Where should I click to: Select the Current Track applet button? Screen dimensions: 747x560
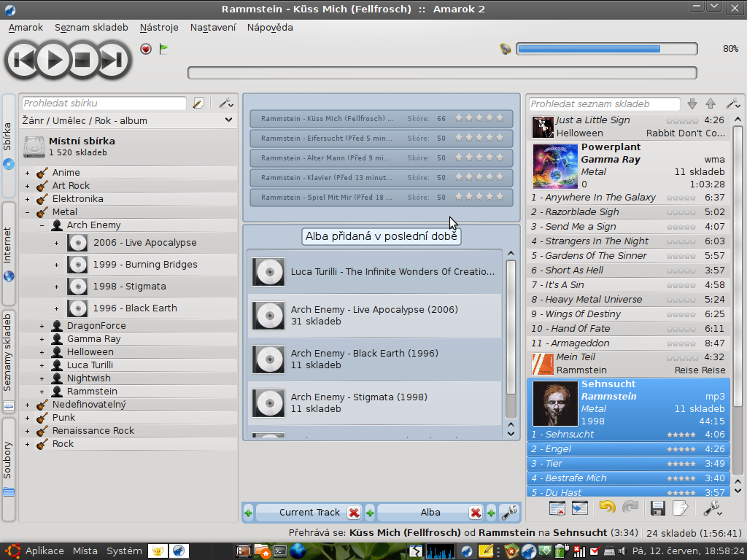pyautogui.click(x=309, y=513)
